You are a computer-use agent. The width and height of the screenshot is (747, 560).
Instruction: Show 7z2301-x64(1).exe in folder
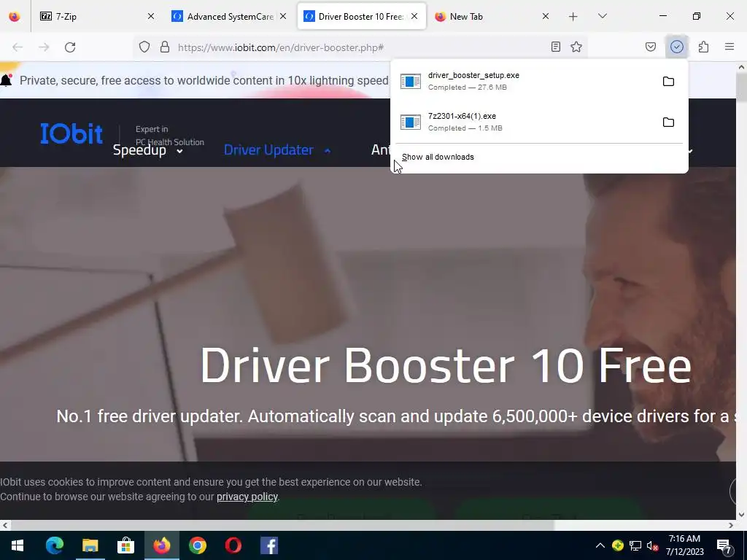click(x=668, y=122)
